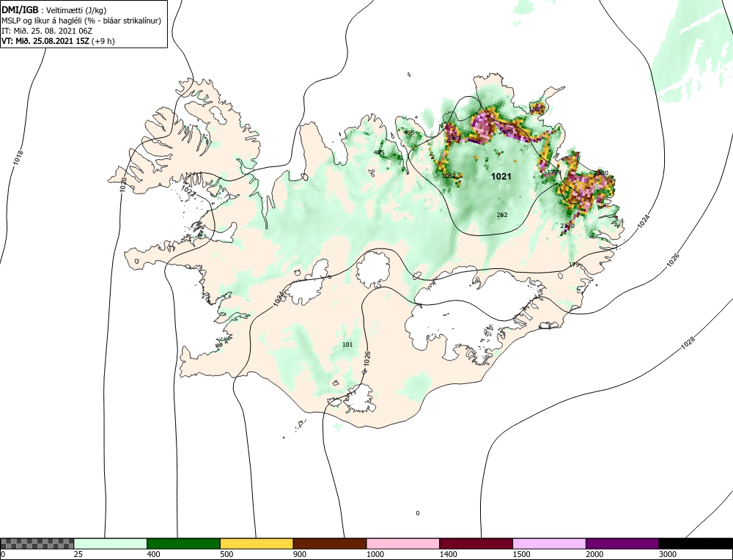Click the 'IT: Mið. 25. 08. 2021 06Z' line
The height and width of the screenshot is (560, 733).
coord(47,31)
